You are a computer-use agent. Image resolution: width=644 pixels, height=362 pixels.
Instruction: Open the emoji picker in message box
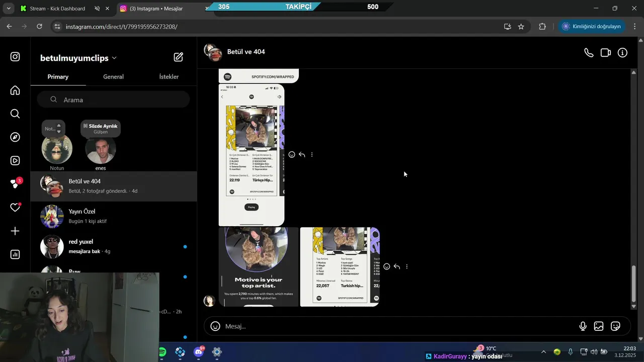(215, 326)
